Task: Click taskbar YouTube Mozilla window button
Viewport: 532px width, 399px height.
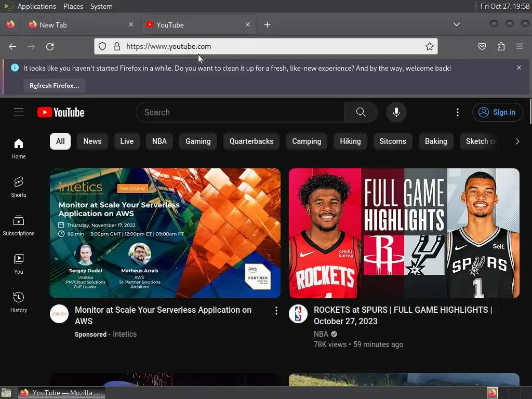Action: [x=61, y=393]
